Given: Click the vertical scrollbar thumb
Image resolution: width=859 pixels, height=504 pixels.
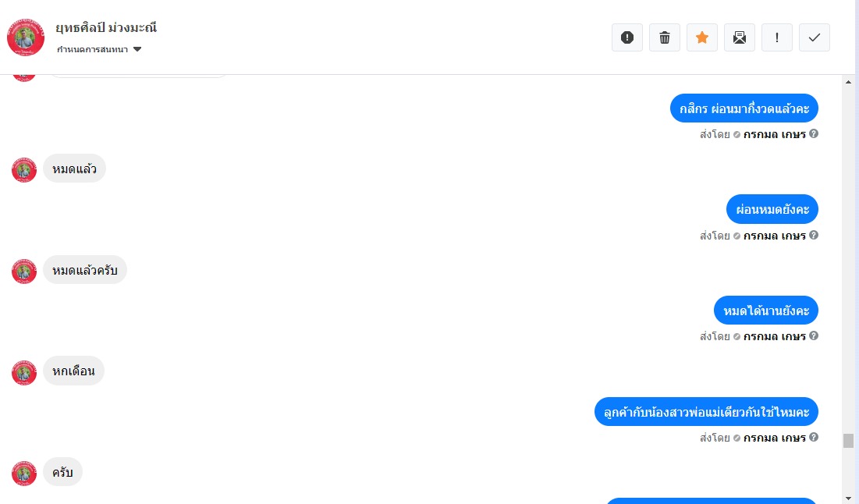Looking at the screenshot, I should (x=849, y=441).
